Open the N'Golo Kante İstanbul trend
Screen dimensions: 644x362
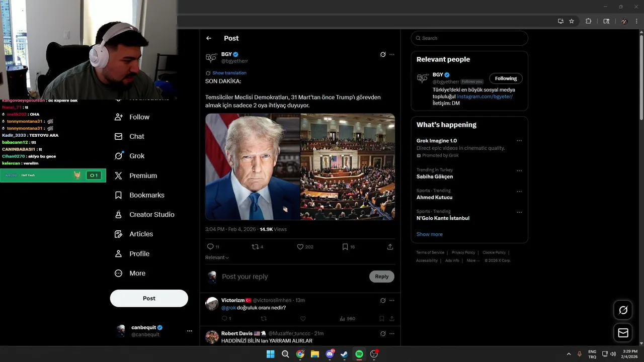[x=443, y=218]
